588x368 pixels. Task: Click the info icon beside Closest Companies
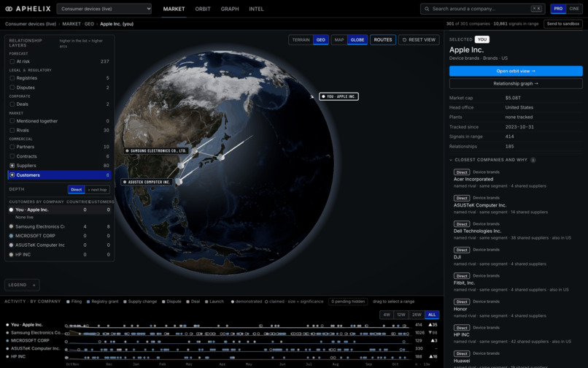533,160
